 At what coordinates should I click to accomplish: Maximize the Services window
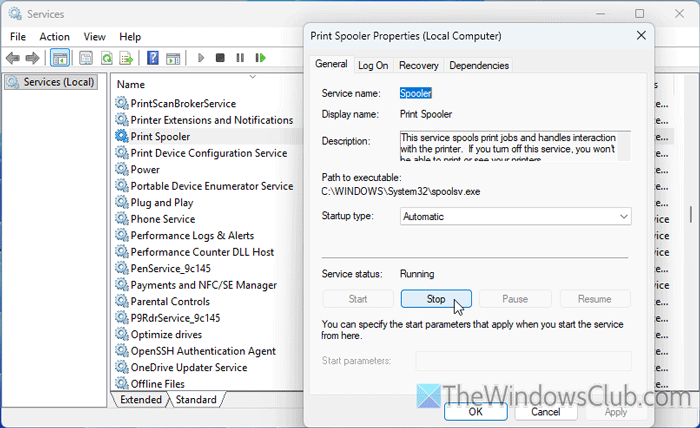pos(639,14)
